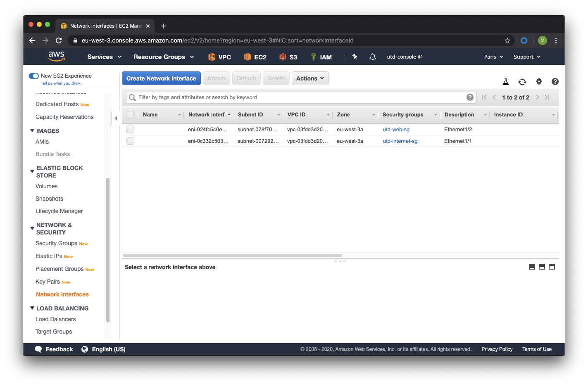588x386 pixels.
Task: Click the experiments flask icon
Action: coord(506,82)
